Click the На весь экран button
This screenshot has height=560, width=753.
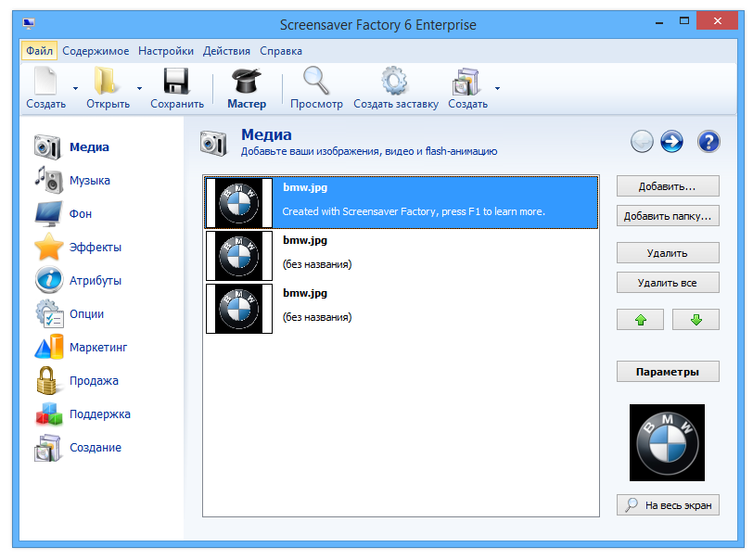click(x=668, y=505)
